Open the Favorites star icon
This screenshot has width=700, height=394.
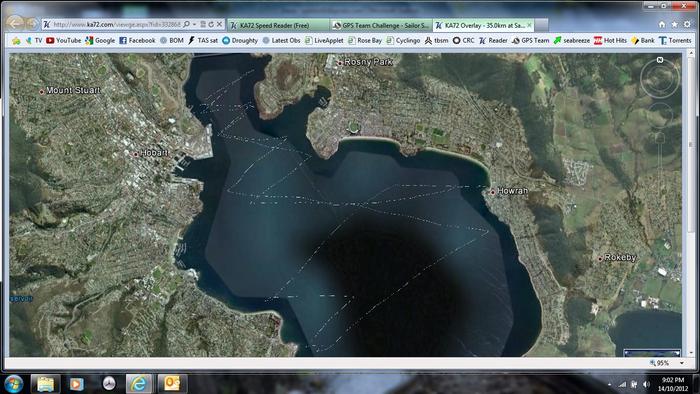(x=675, y=25)
